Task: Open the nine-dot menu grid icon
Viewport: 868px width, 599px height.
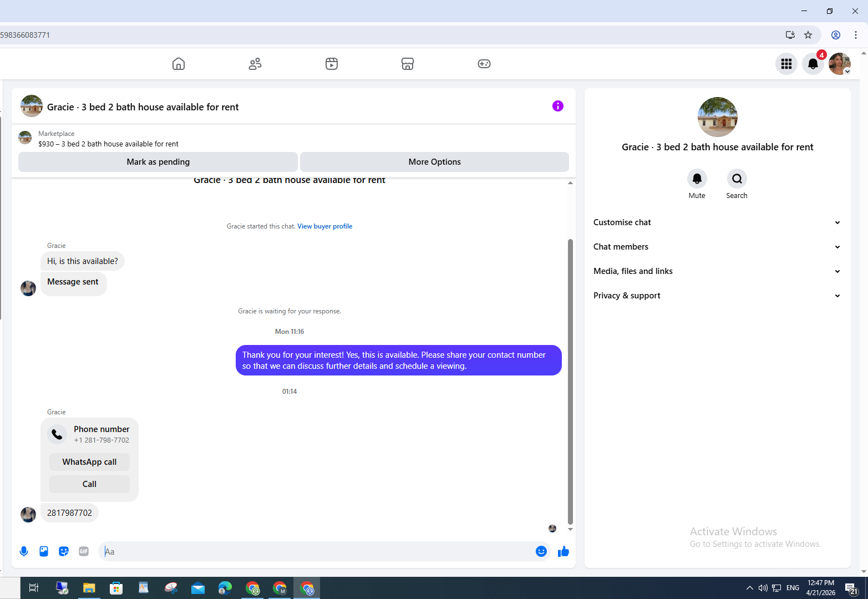Action: coord(786,64)
